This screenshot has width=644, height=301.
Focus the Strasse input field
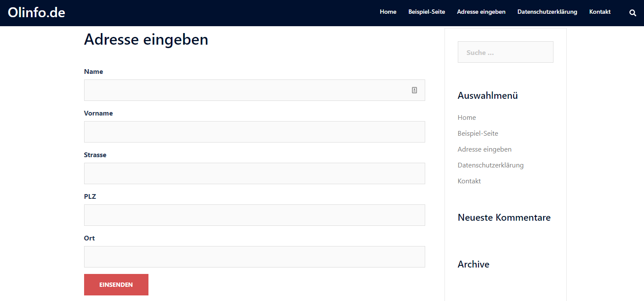coord(254,173)
